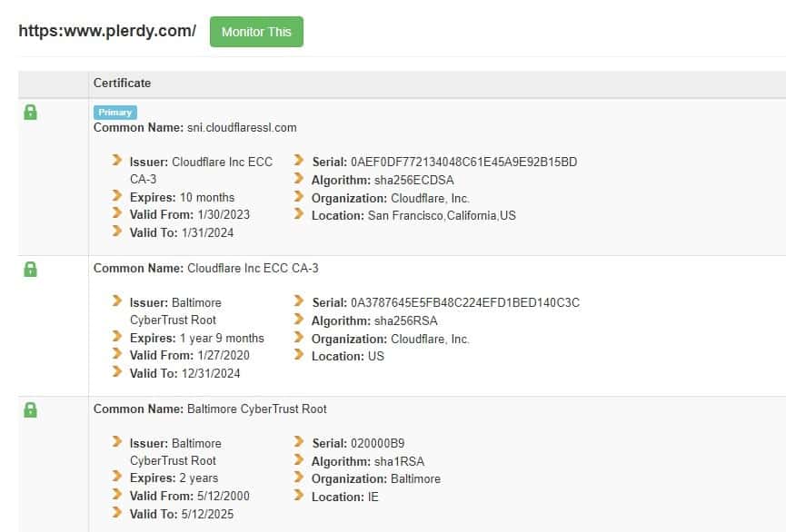
Task: Click the arrow beside Organization Baltimore
Action: pyautogui.click(x=299, y=478)
